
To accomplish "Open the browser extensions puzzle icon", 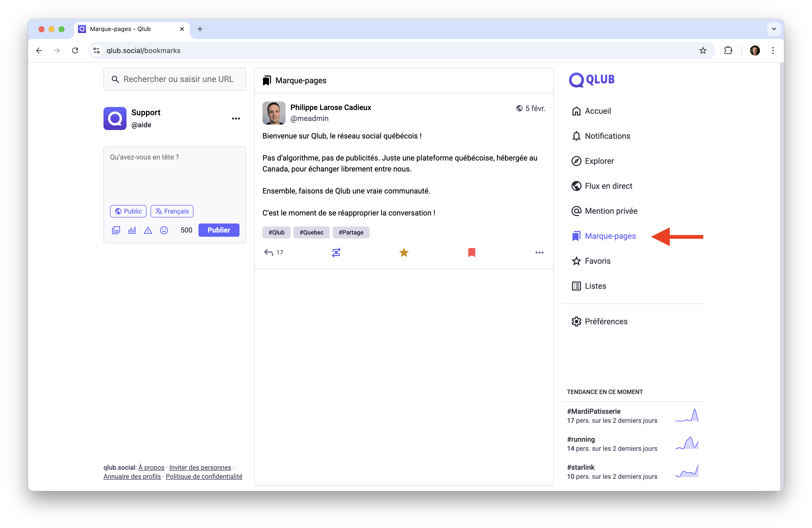I will tap(728, 50).
